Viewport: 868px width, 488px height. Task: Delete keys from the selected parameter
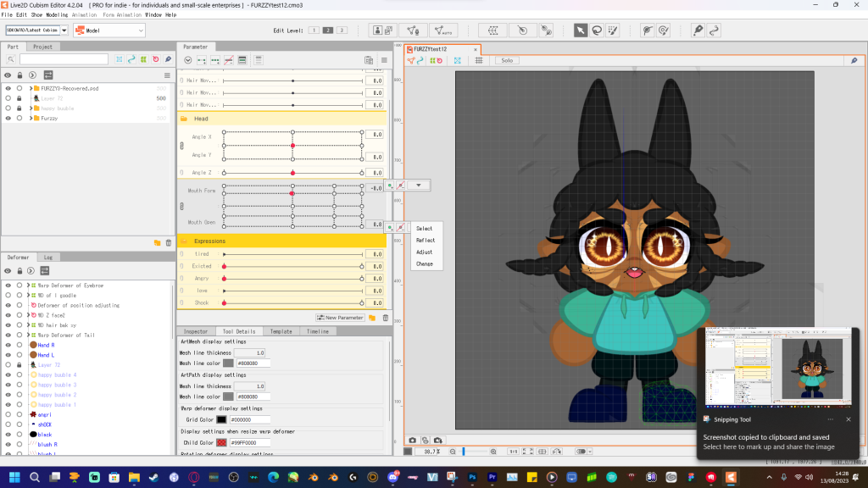pyautogui.click(x=229, y=60)
